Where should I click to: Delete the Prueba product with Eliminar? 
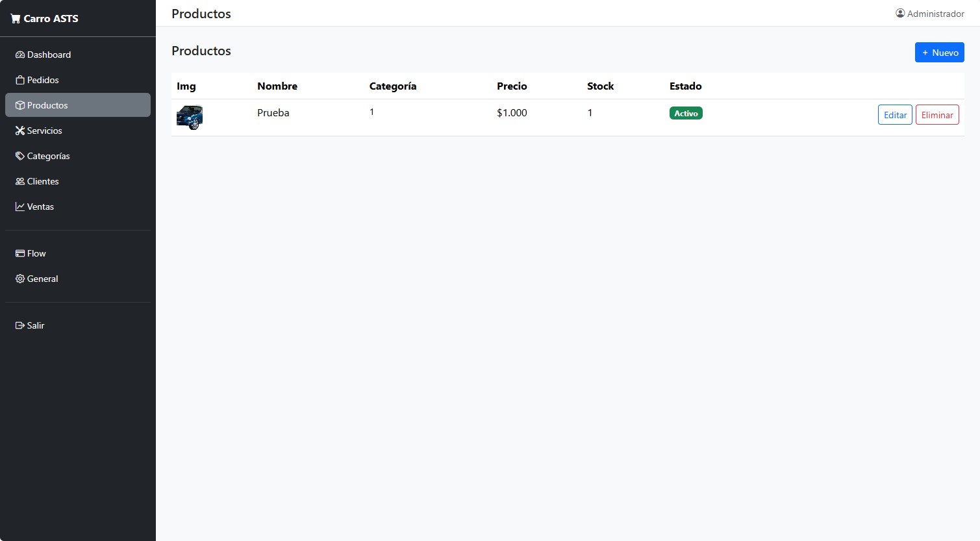click(x=937, y=115)
